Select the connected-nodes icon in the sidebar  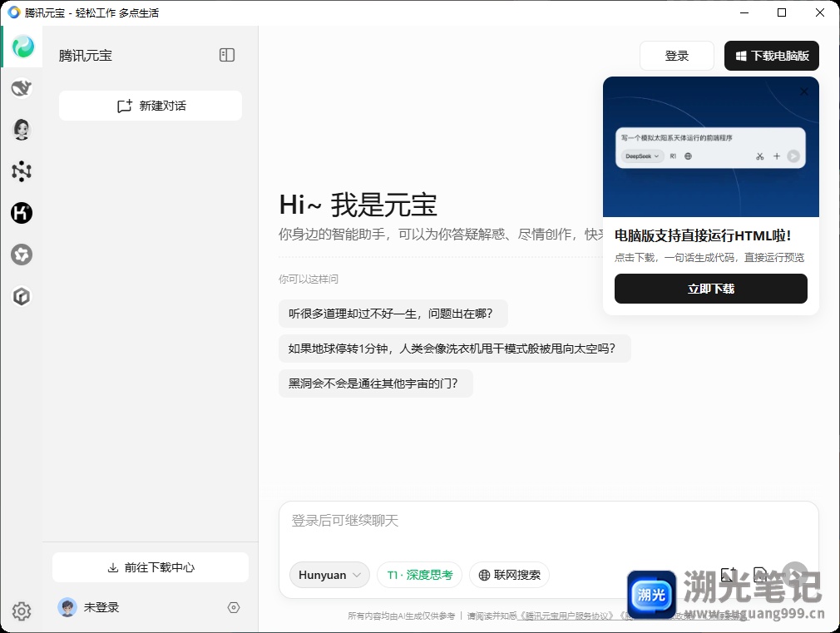[22, 171]
